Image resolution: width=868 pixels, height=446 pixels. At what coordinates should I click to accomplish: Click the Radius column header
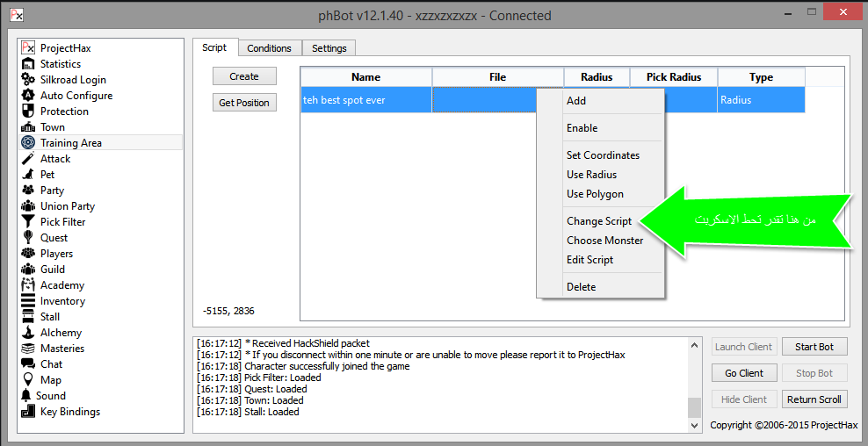click(597, 77)
